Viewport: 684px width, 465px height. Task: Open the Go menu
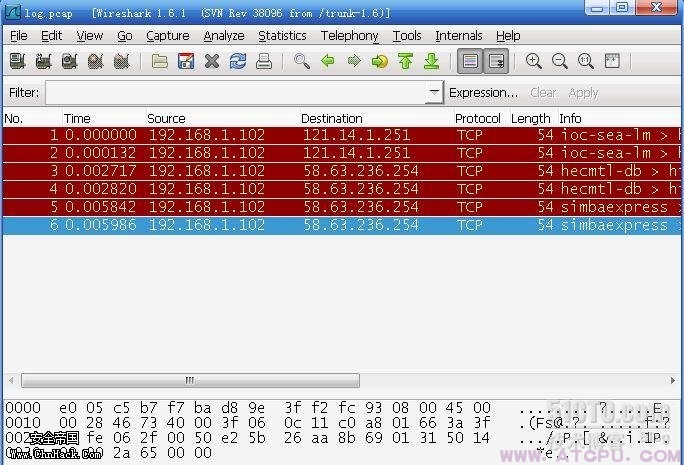(x=125, y=36)
